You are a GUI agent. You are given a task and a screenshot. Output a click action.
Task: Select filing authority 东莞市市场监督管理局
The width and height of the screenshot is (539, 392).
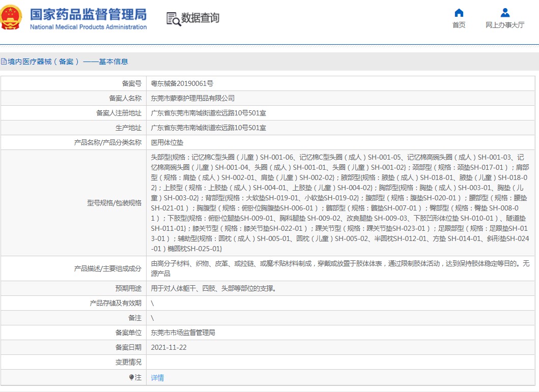click(183, 333)
